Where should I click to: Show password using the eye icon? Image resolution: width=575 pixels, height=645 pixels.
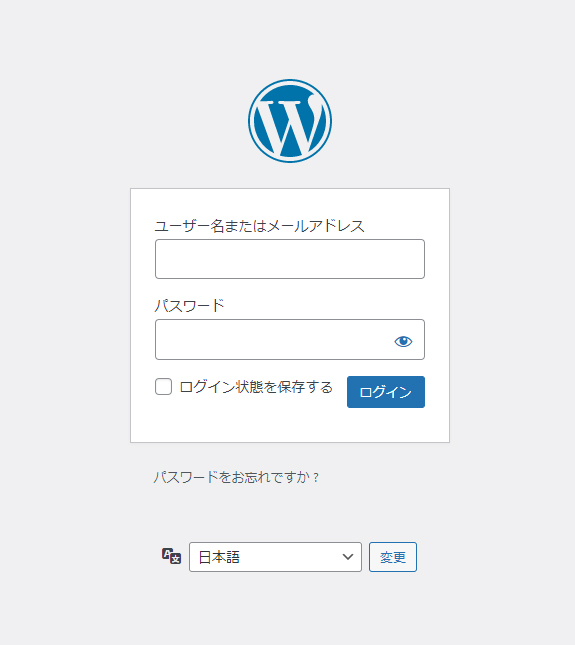pos(403,341)
